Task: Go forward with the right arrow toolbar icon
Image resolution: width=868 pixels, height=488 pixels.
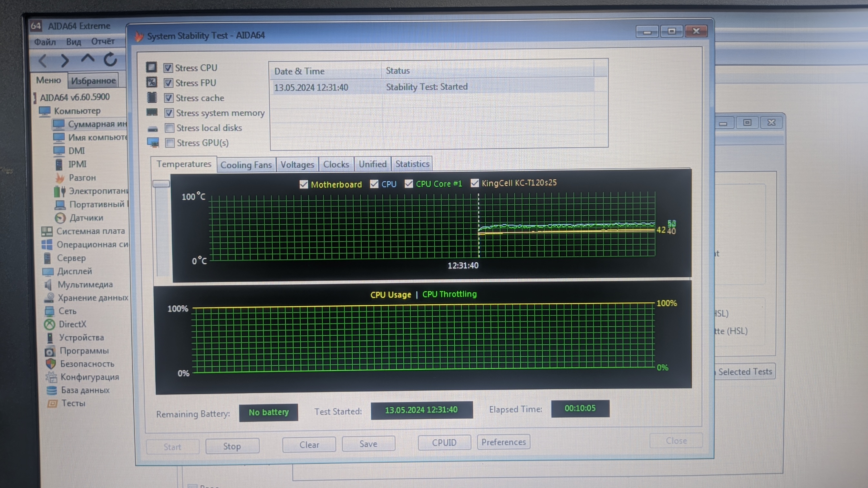Action: [64, 61]
